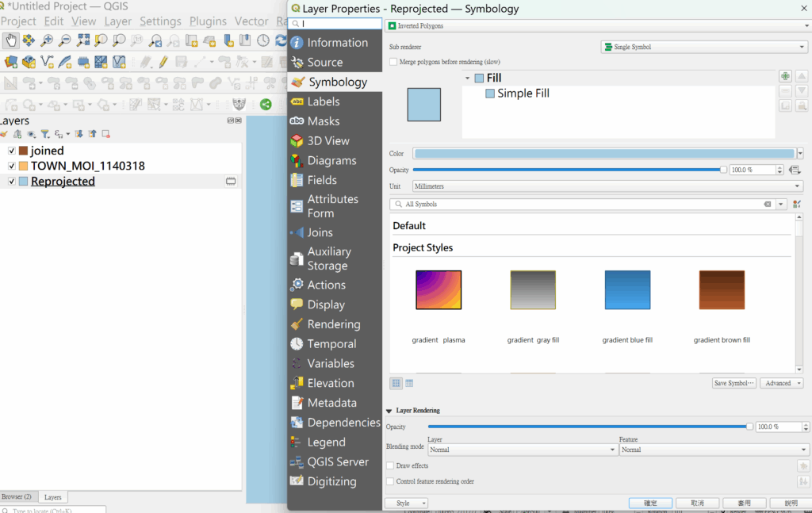Click the 確定 (OK) button

pyautogui.click(x=650, y=503)
